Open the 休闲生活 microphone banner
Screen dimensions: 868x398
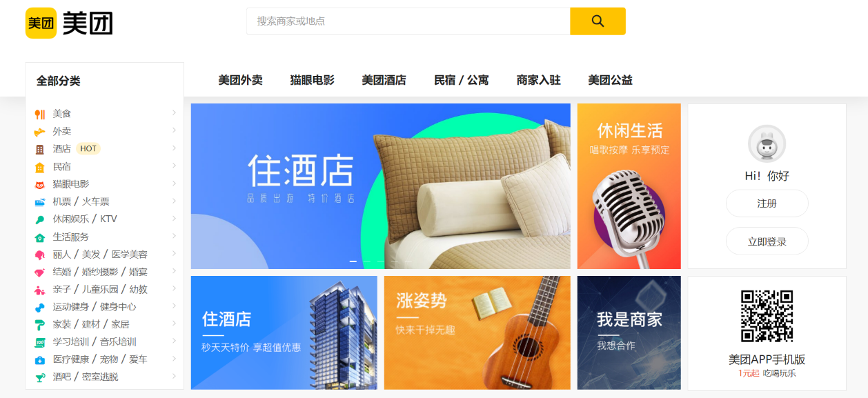click(629, 186)
